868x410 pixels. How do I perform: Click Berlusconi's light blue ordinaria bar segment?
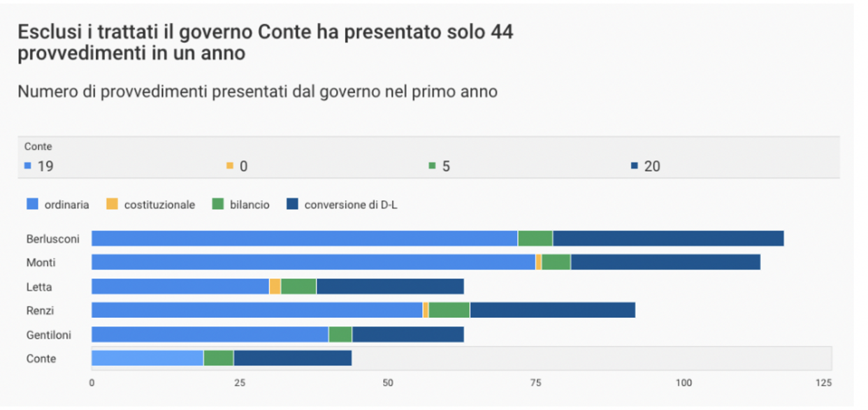[x=304, y=239]
